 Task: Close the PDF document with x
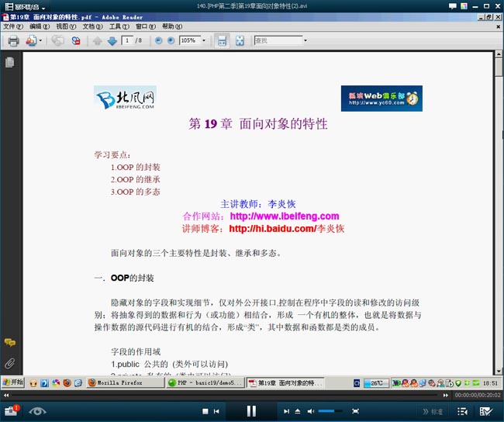499,26
